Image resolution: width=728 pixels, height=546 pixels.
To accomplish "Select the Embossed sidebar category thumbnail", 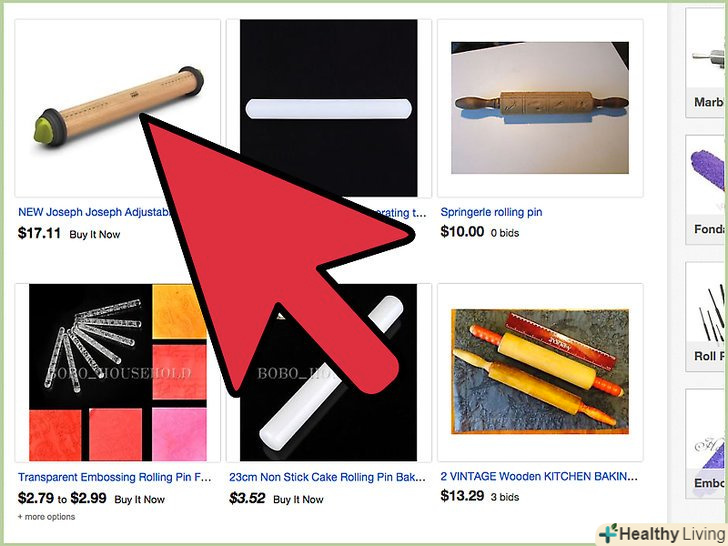I will coord(707,444).
